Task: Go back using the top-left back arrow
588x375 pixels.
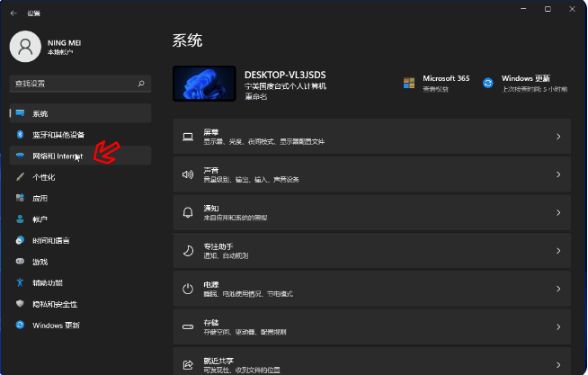Action: coord(13,13)
